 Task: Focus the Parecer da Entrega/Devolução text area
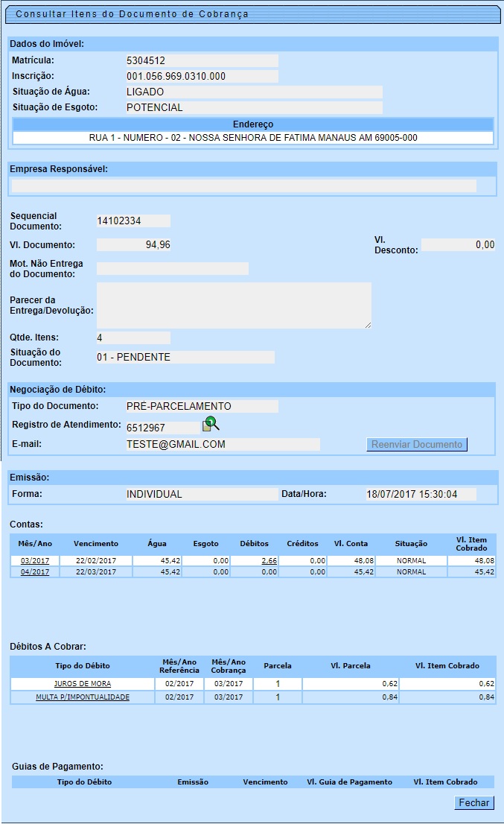[x=233, y=305]
